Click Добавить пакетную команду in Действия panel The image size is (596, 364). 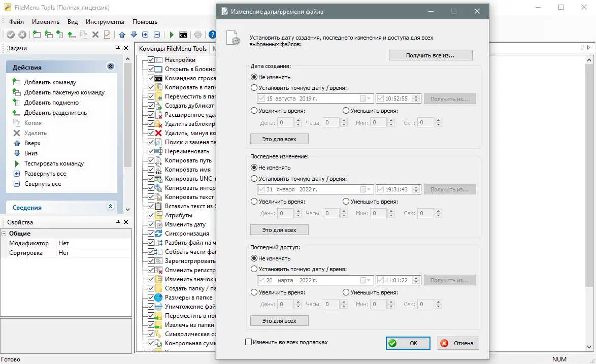(x=64, y=92)
